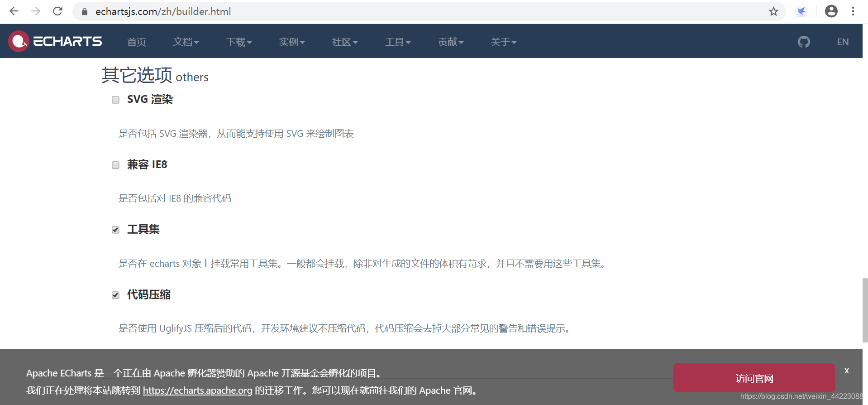Click the UglifyJS compression description text
Image resolution: width=868 pixels, height=405 pixels.
click(345, 328)
